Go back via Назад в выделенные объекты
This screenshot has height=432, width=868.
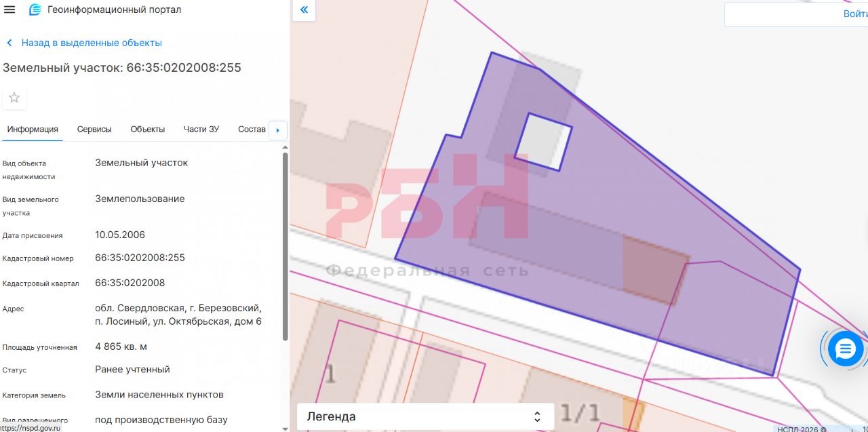92,43
